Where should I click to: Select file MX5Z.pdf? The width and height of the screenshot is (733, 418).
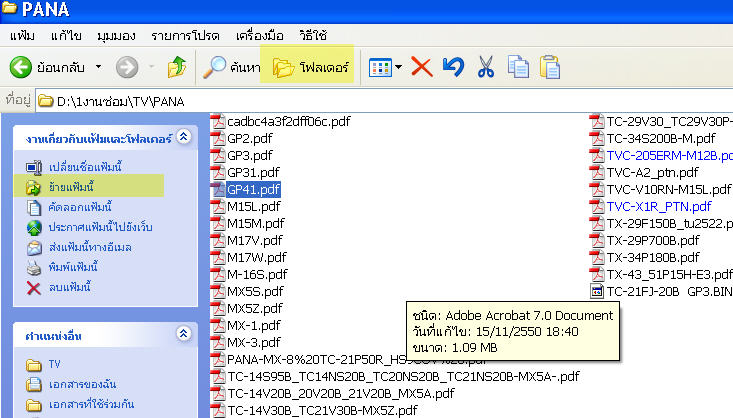(255, 309)
